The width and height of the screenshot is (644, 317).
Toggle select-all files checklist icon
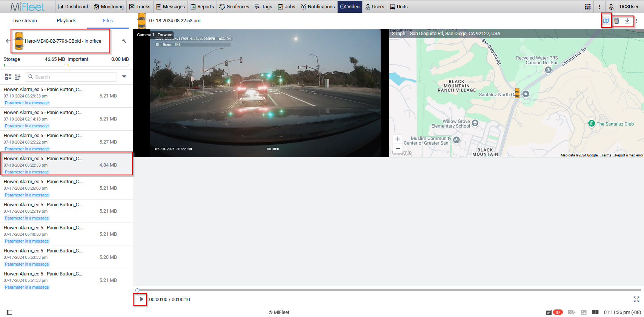tap(8, 77)
